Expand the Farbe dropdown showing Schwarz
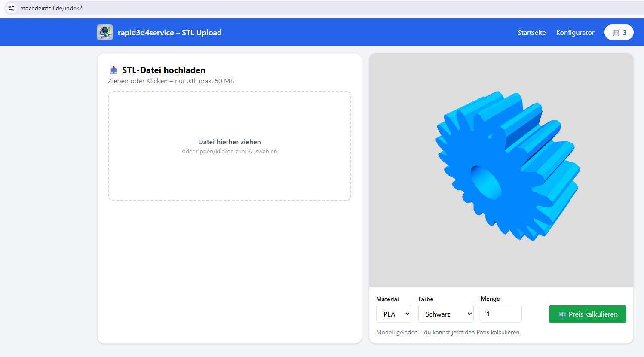This screenshot has width=644, height=357. (x=446, y=314)
